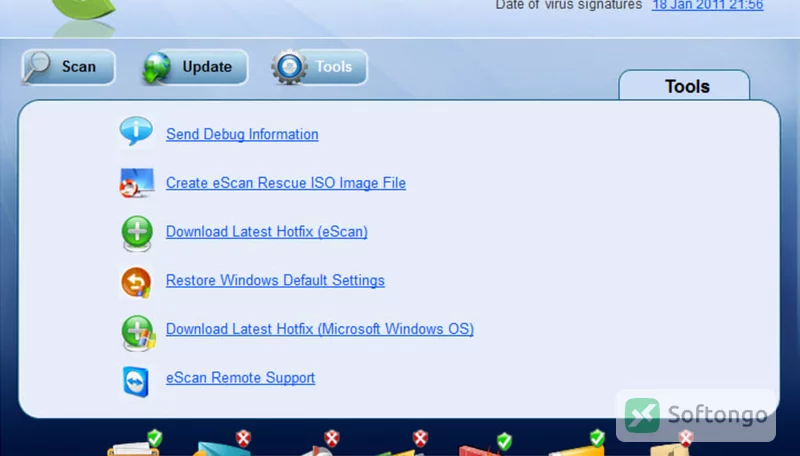Click the virus signatures date 18 Jan 2011
This screenshot has height=456, width=800.
707,5
